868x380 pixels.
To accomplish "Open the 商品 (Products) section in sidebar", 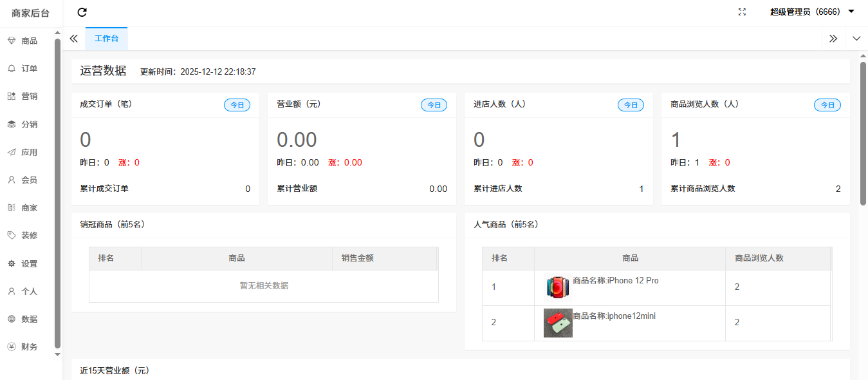I will click(29, 41).
